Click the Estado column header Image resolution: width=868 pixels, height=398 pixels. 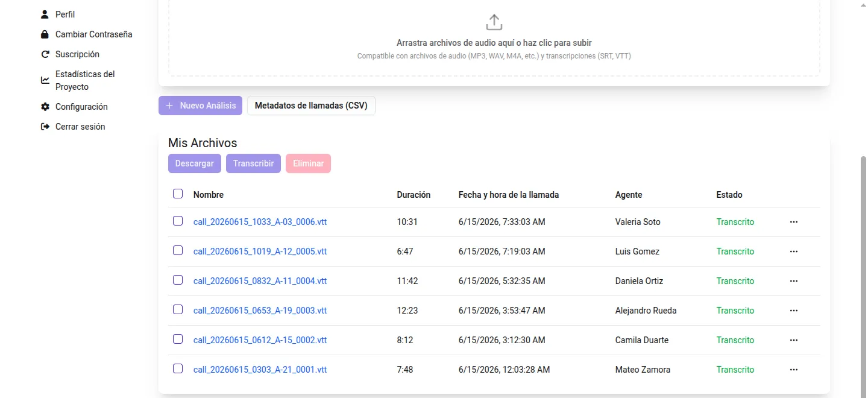click(x=729, y=195)
